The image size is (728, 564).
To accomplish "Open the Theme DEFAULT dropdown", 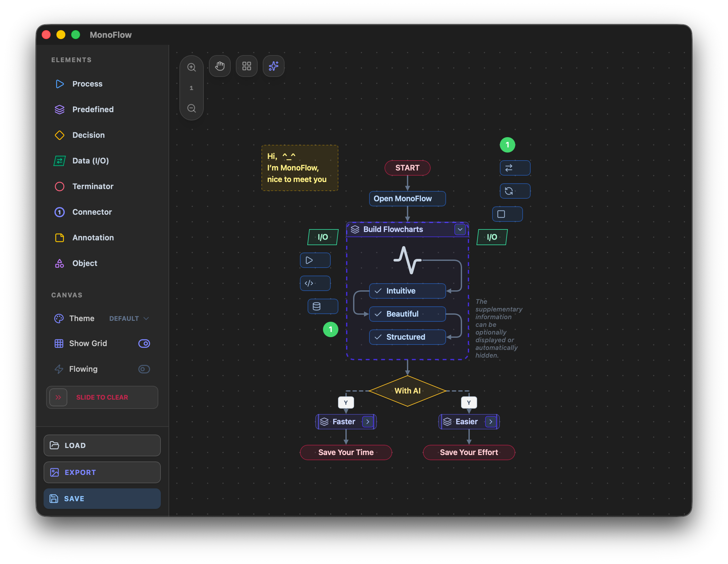I will 129,318.
